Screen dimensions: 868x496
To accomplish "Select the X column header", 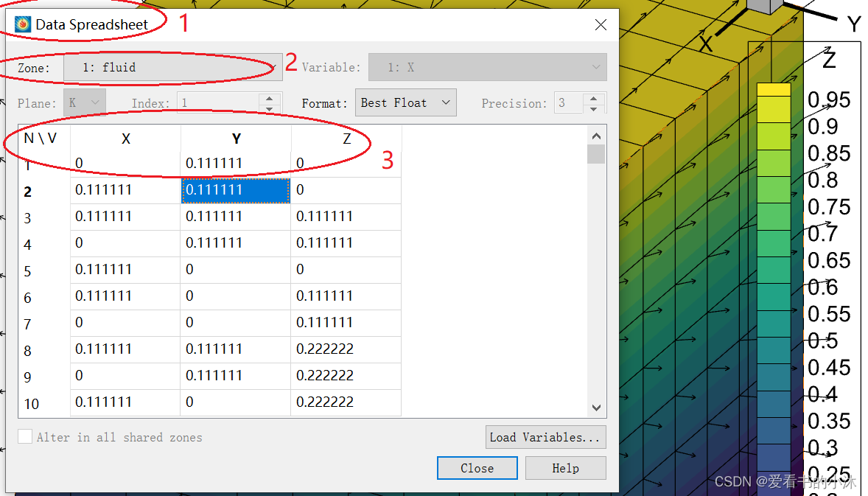I will point(125,139).
